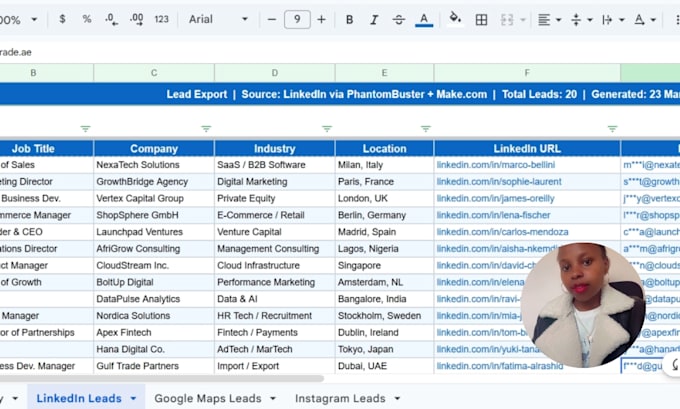This screenshot has height=409, width=680.
Task: Open the horizontal align dropdown
Action: click(549, 20)
